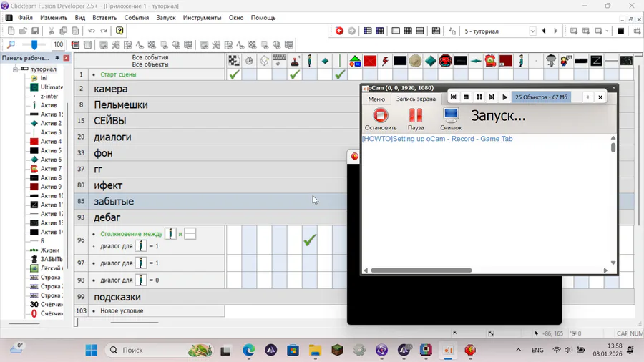Click the New file toolbar icon

[11, 31]
